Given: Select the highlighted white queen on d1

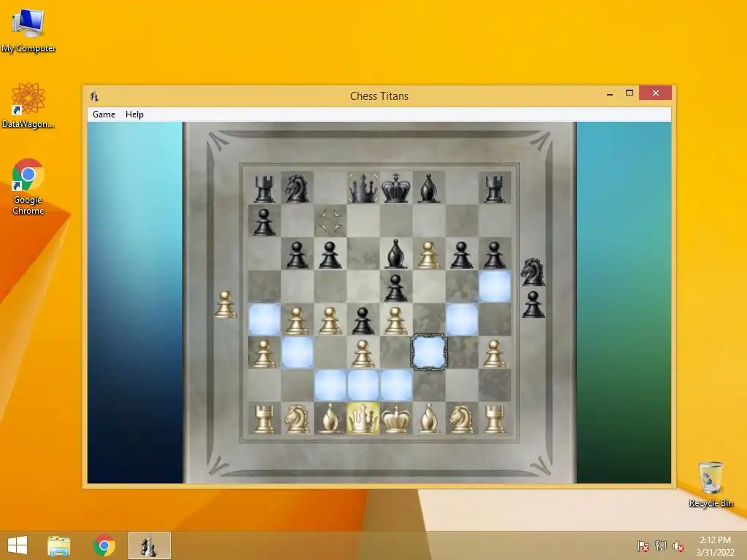Looking at the screenshot, I should [363, 418].
